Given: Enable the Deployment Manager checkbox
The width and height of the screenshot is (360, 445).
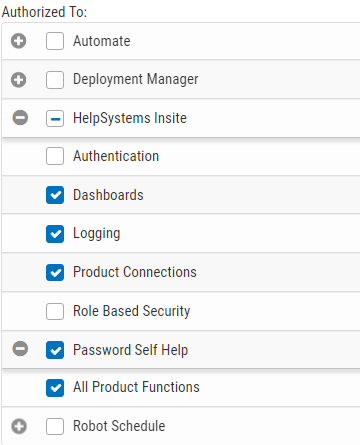Looking at the screenshot, I should (55, 80).
